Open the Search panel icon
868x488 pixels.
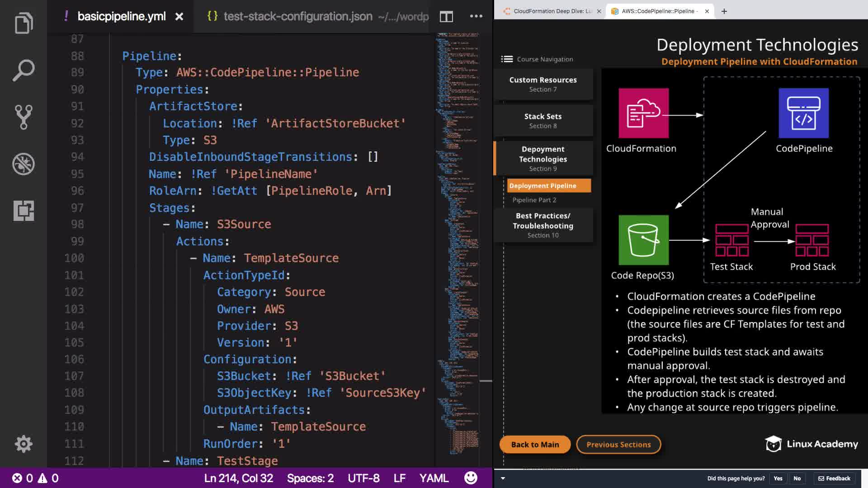point(24,70)
